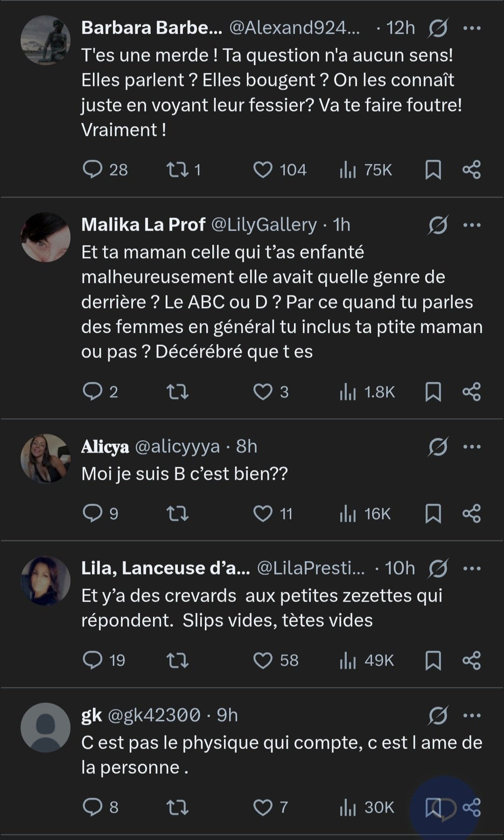Open @alicyyya profile handle
This screenshot has width=504, height=840.
tap(177, 447)
